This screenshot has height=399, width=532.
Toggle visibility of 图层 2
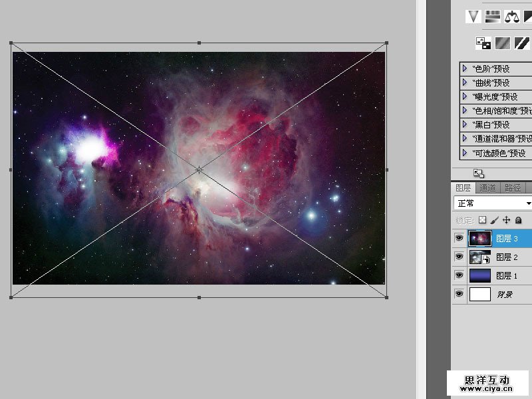click(459, 257)
